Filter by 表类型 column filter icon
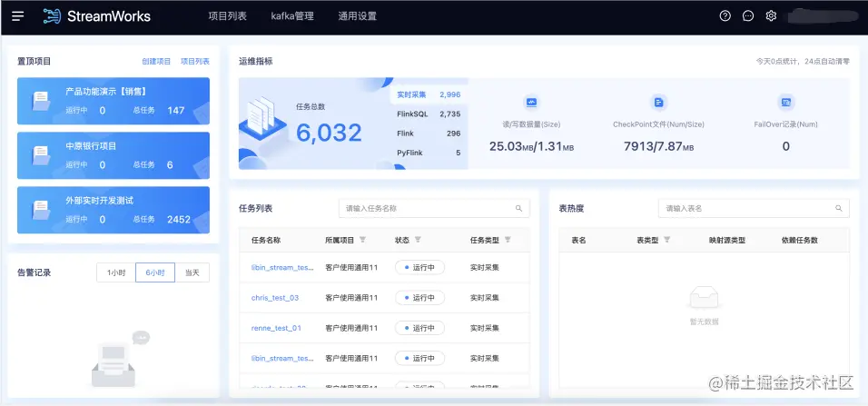The width and height of the screenshot is (868, 406). point(667,240)
